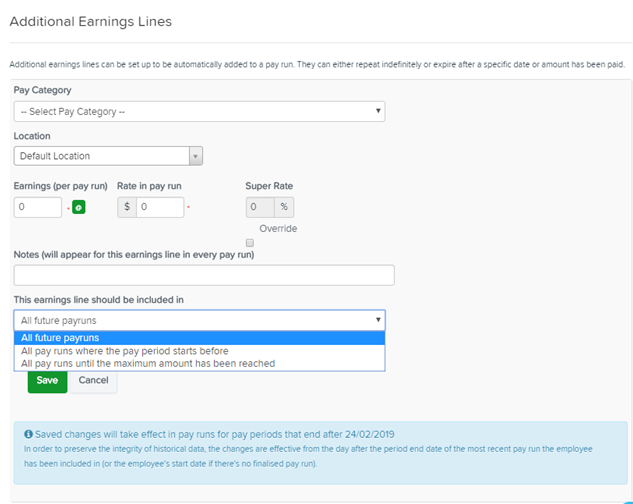Select 'All pay runs where the pay period starts before'
The width and height of the screenshot is (633, 504).
pyautogui.click(x=199, y=351)
